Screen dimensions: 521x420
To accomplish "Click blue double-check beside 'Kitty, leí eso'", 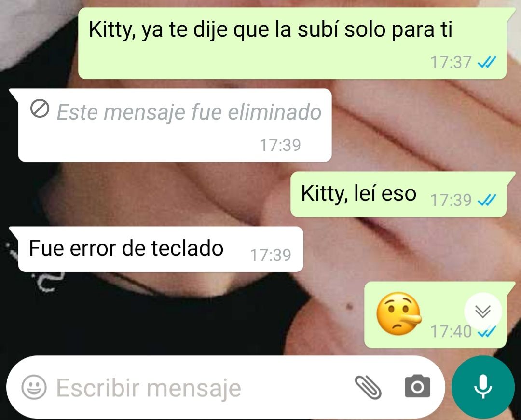I will pyautogui.click(x=487, y=200).
